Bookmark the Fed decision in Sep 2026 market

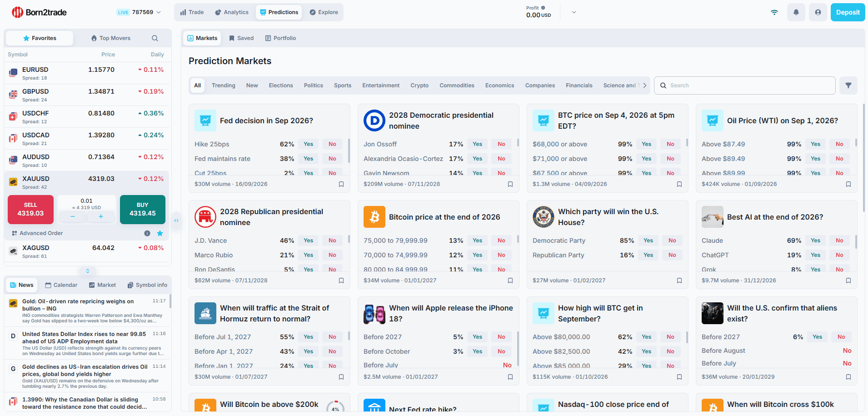(x=341, y=184)
